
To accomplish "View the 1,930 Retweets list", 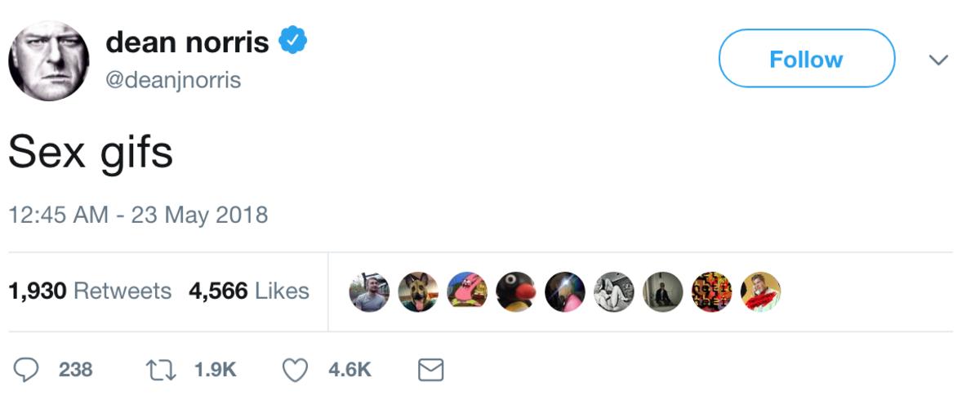I will click(x=90, y=291).
